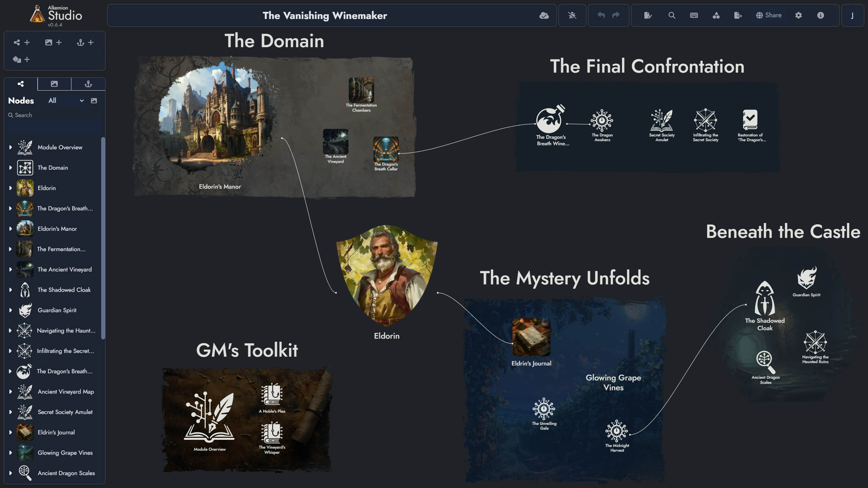The height and width of the screenshot is (488, 868).
Task: Click the text/notes icon in toolbar
Action: coord(647,15)
